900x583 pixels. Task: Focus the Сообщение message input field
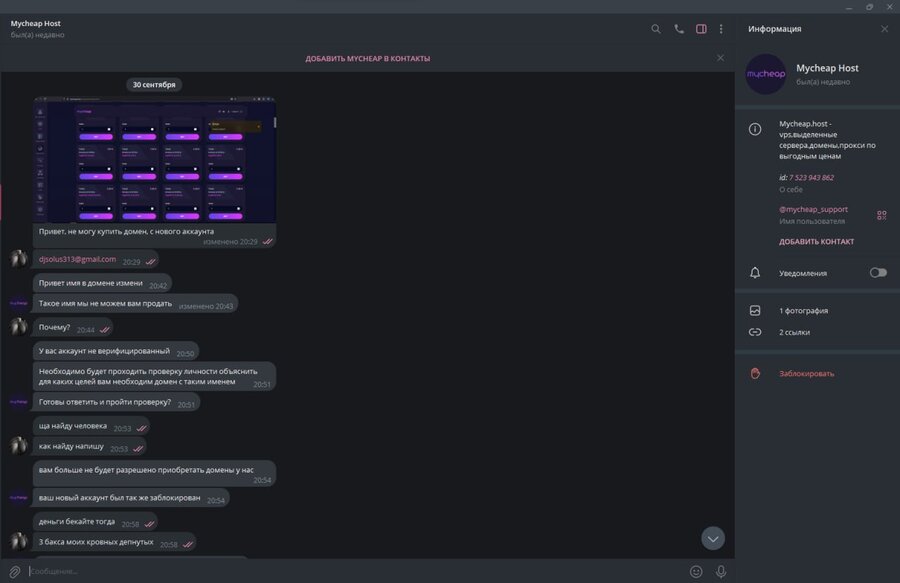(x=350, y=571)
